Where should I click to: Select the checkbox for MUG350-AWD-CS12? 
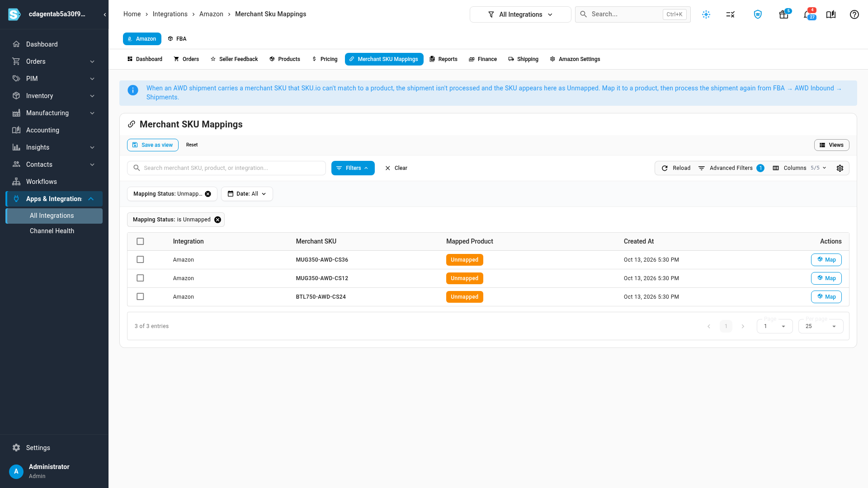point(140,278)
